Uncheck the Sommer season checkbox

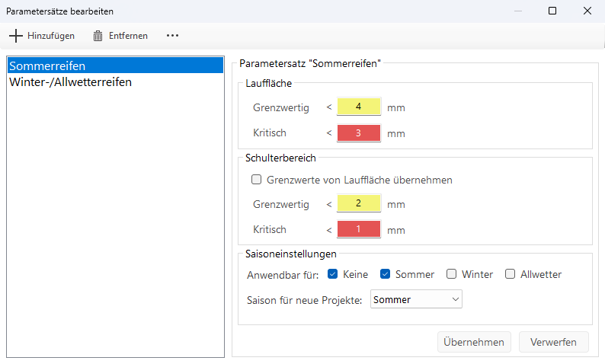tap(386, 274)
